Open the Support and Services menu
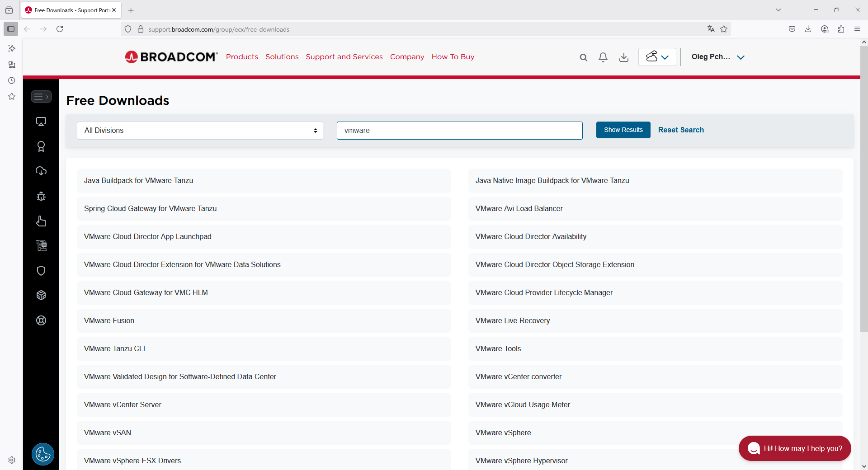The image size is (868, 470). click(344, 57)
